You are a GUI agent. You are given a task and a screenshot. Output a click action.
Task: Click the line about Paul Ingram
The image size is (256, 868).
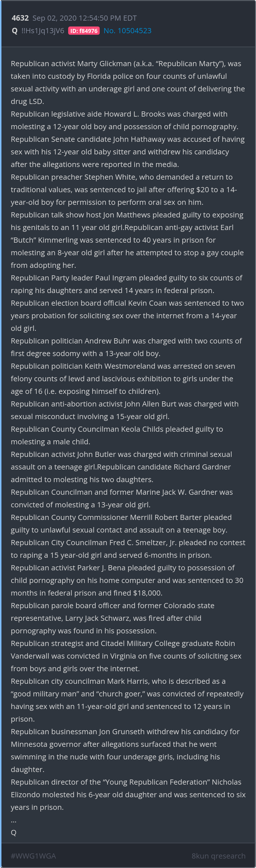126,278
